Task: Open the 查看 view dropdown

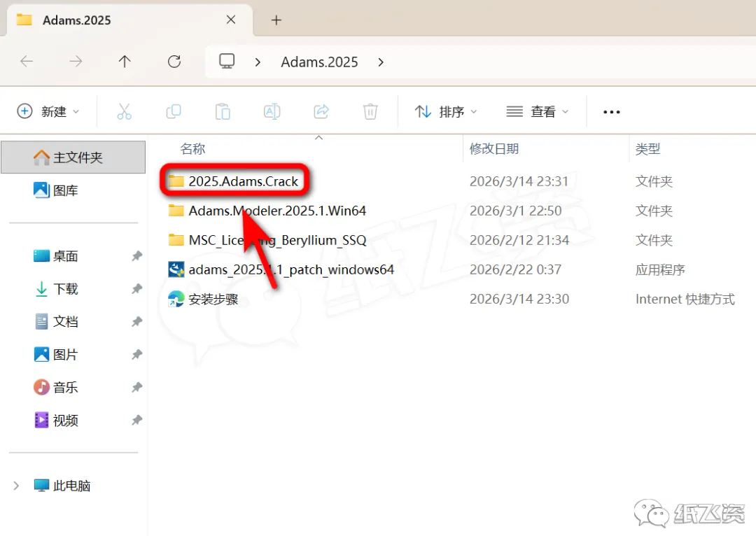Action: 538,112
